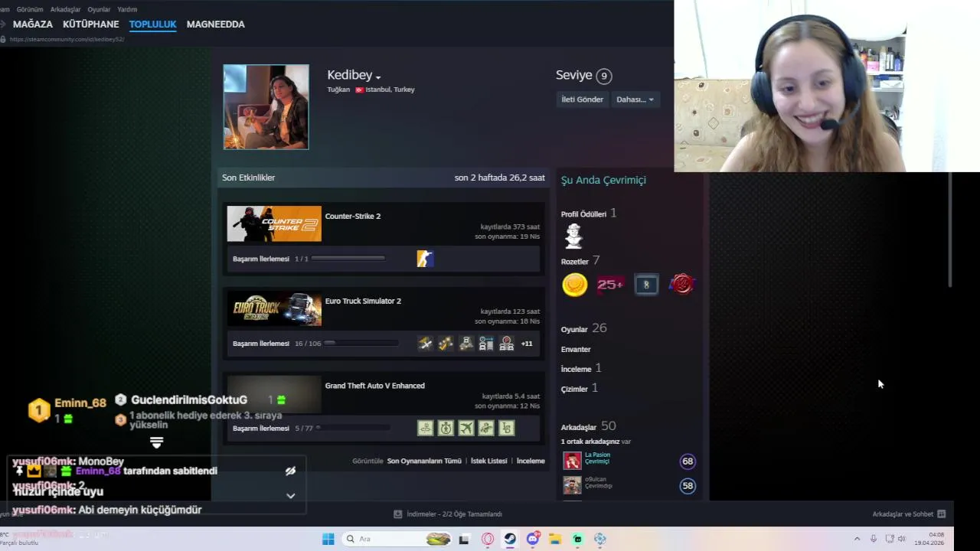980x551 pixels.
Task: Open the gold coin badge
Action: click(574, 285)
